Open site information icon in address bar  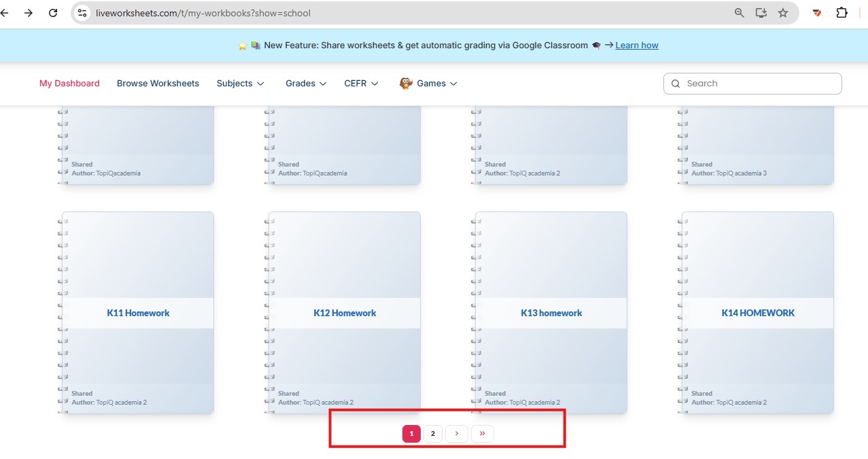(82, 13)
